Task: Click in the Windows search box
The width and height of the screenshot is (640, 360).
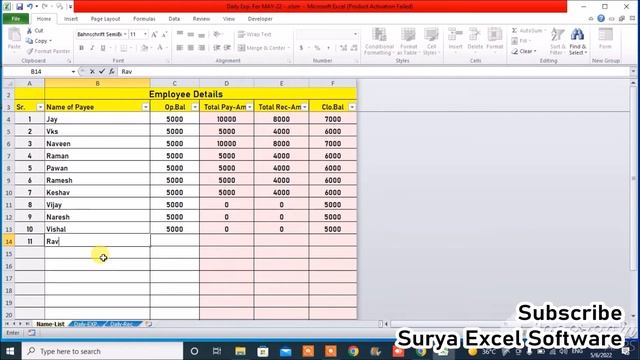Action: [x=103, y=351]
